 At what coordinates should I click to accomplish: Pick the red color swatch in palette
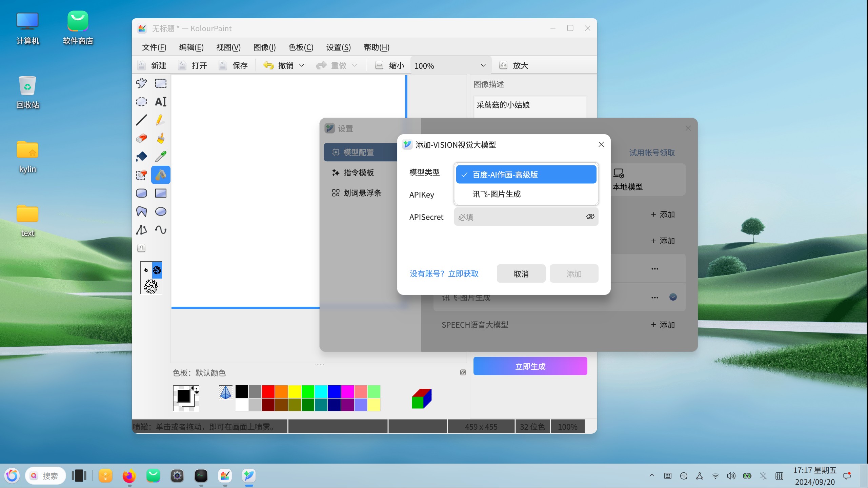tap(268, 392)
